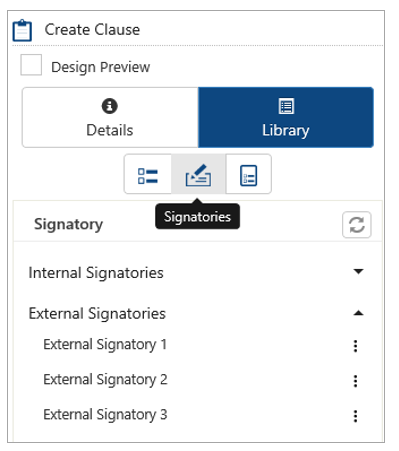The height and width of the screenshot is (451, 399).
Task: Open options menu for External Signatory 1
Action: point(355,346)
